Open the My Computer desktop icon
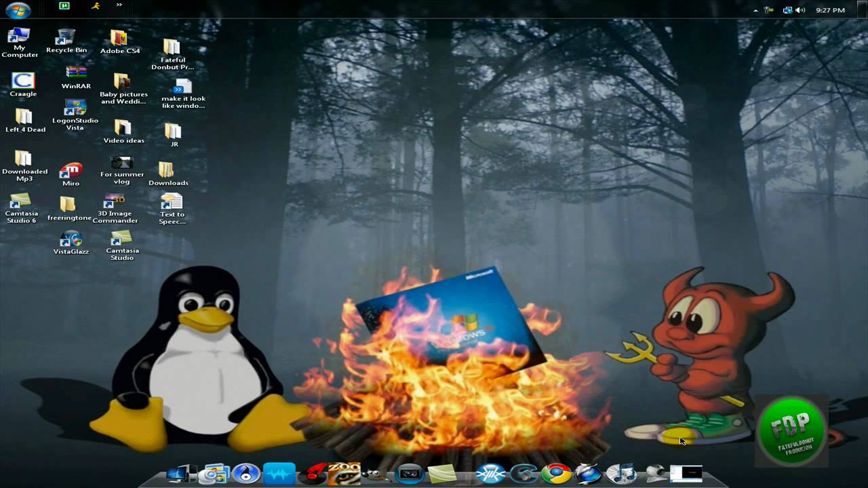The image size is (868, 488). [19, 42]
